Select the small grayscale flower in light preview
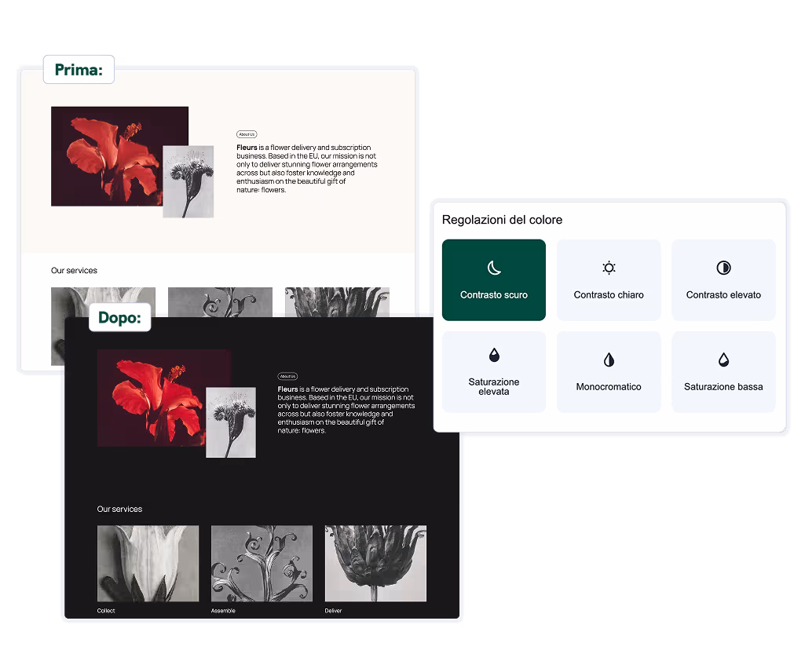 click(188, 181)
